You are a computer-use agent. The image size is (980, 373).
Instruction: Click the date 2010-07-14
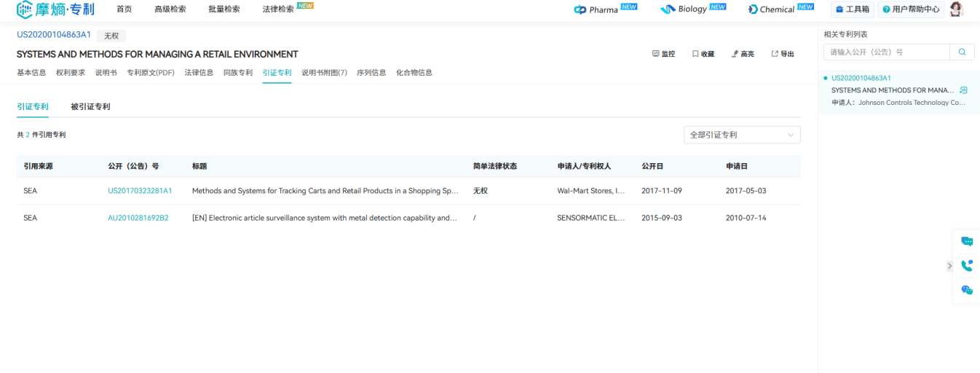click(x=746, y=218)
